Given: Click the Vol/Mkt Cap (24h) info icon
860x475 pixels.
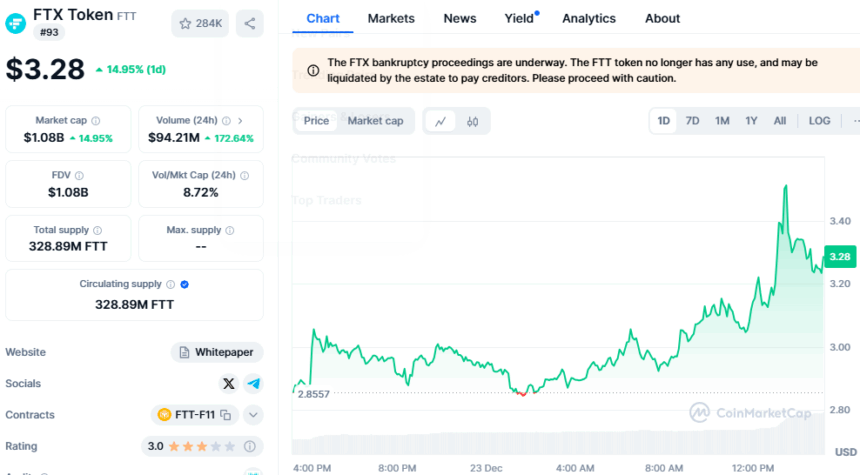Looking at the screenshot, I should [x=245, y=176].
